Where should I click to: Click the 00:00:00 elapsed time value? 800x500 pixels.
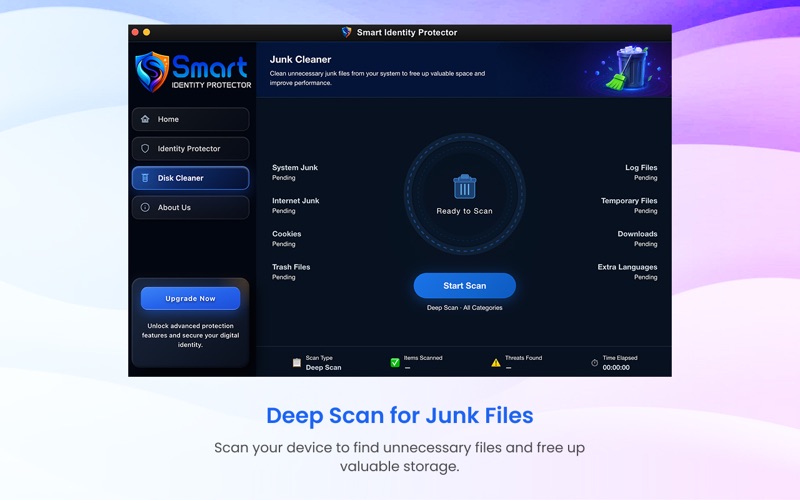coord(616,367)
